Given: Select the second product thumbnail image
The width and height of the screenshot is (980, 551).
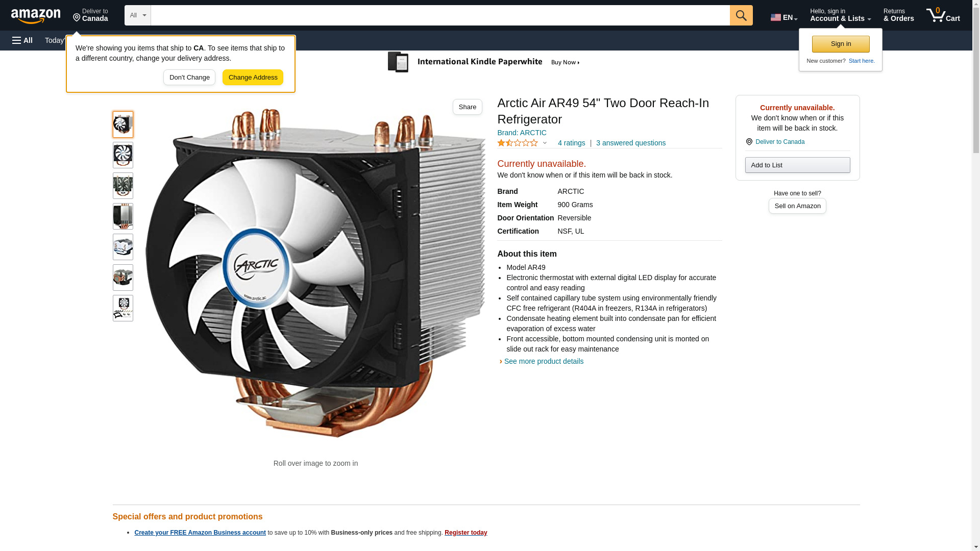Looking at the screenshot, I should click(123, 155).
